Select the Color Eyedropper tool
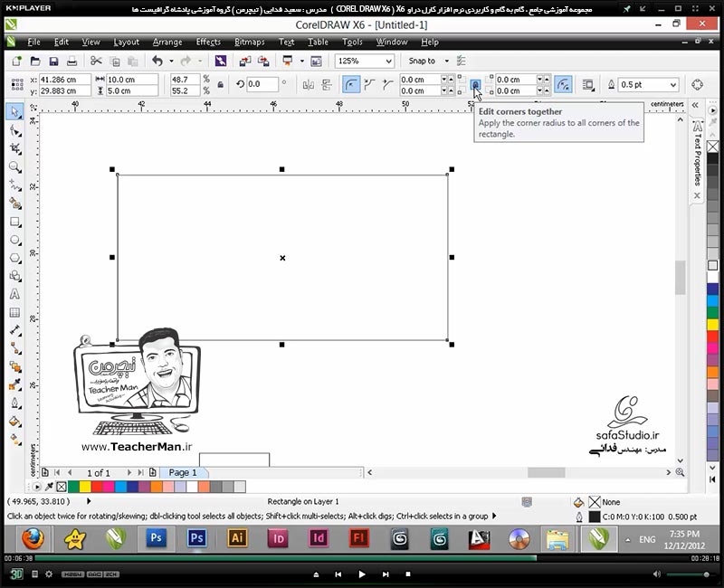Viewport: 724px width, 588px height. [15, 384]
